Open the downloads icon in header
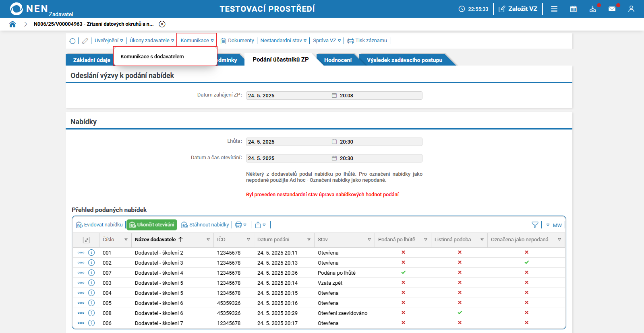Viewport: 644px width, 333px height. (x=592, y=9)
